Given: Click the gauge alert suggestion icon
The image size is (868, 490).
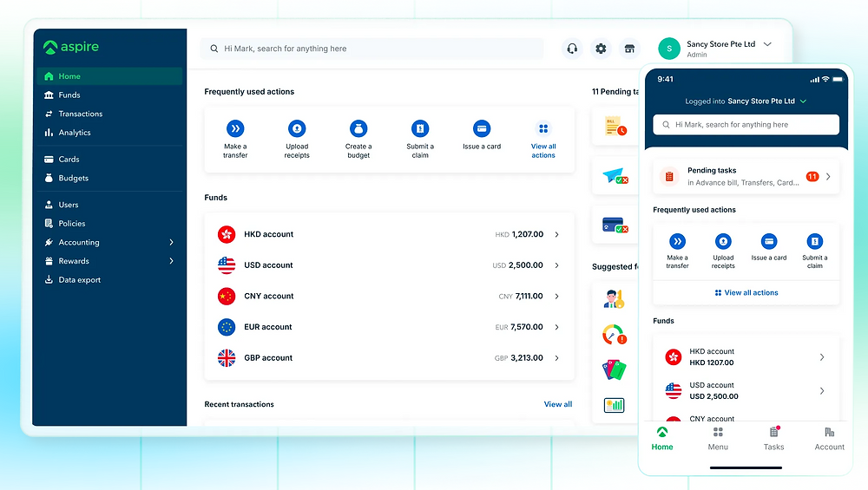Looking at the screenshot, I should (615, 335).
